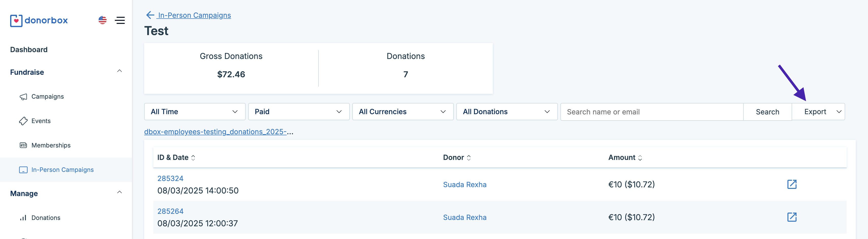The width and height of the screenshot is (868, 239).
Task: Go to Campaigns in the sidebar
Action: (x=47, y=97)
